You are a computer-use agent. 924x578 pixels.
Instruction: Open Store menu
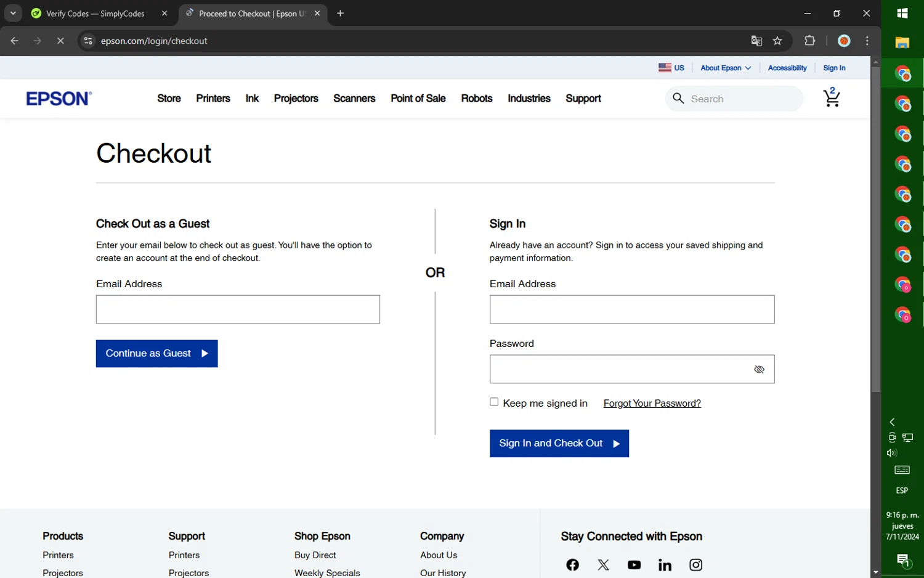point(169,99)
